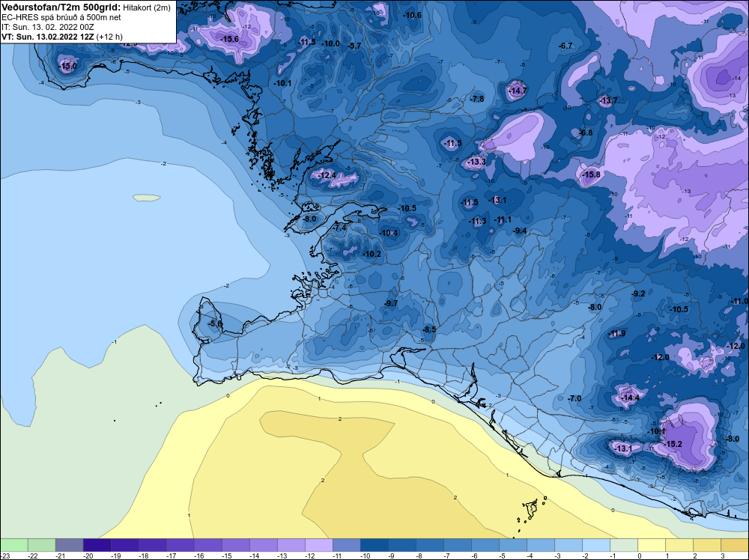The width and height of the screenshot is (749, 560).
Task: Click the -1 pale green legend swatch
Action: (x=624, y=545)
